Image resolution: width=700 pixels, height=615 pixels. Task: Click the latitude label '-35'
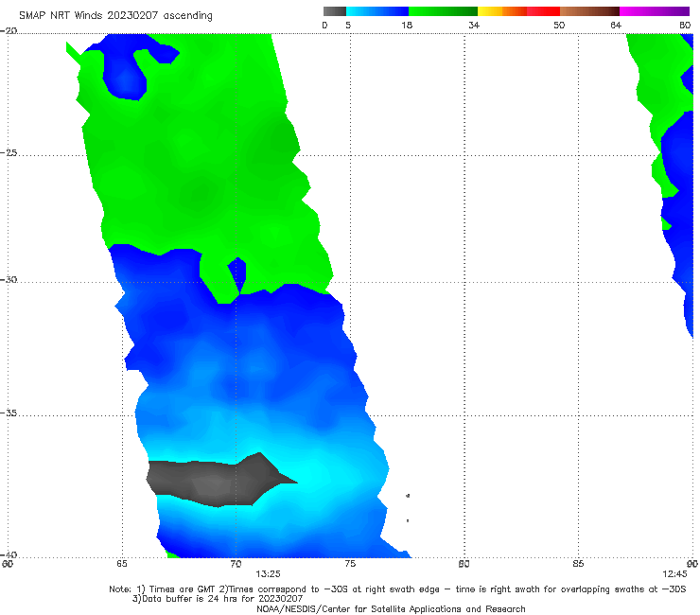(9, 413)
